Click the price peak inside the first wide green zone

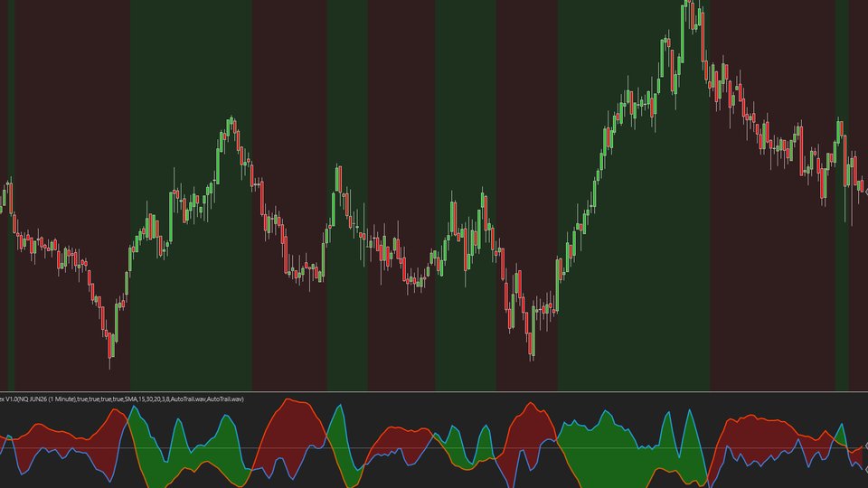pos(231,119)
